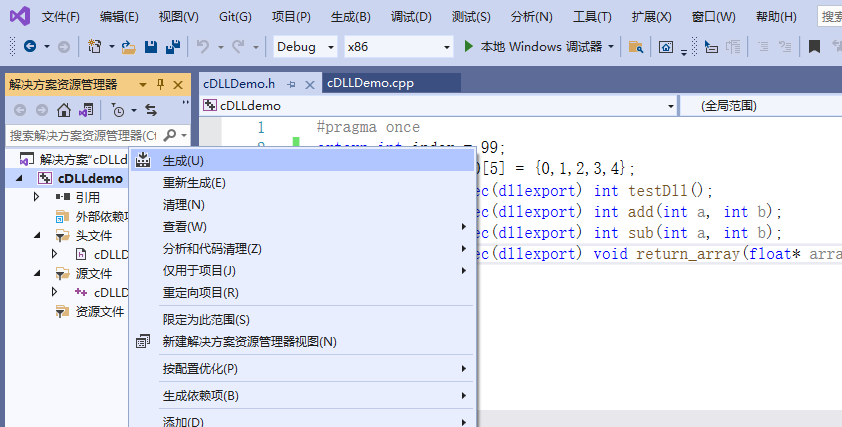
Task: Open the 文件(F) menu
Action: pos(61,17)
